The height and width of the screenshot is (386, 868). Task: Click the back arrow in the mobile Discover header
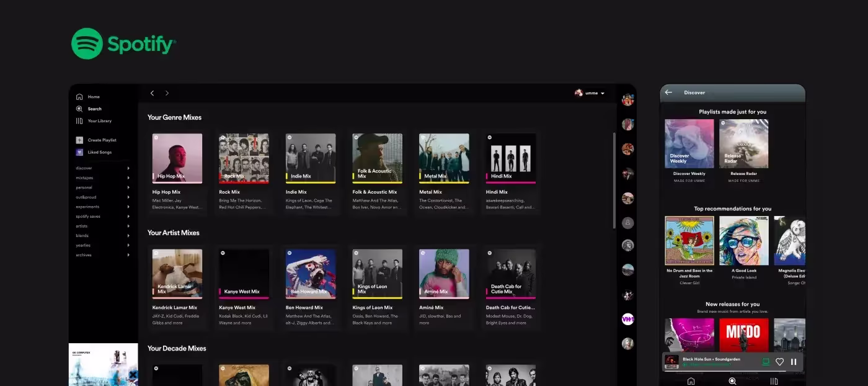pos(668,92)
